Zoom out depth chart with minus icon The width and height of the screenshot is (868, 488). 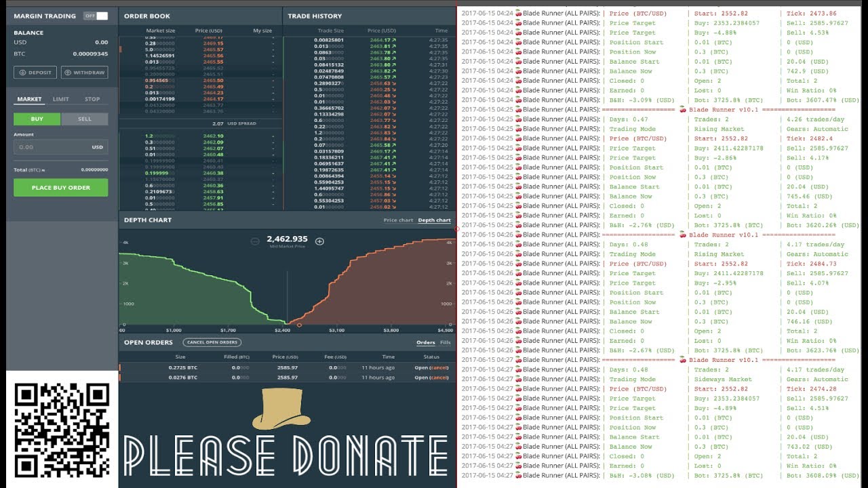click(x=255, y=241)
